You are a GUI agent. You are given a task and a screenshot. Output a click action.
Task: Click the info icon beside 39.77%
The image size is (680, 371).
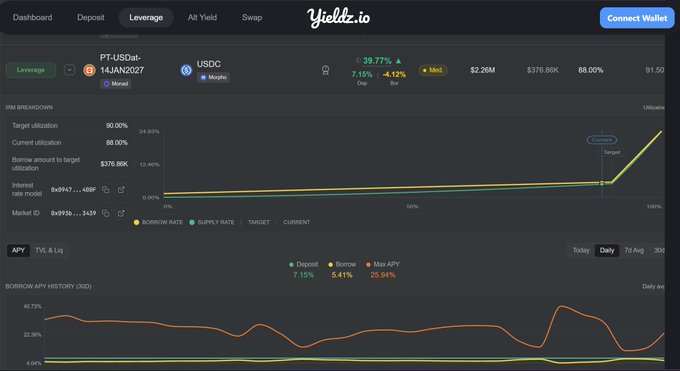tap(358, 60)
